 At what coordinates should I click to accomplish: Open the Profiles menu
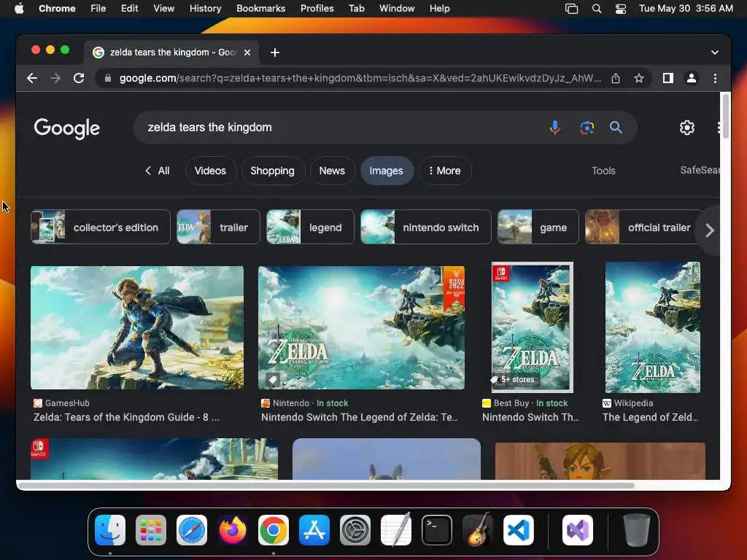click(x=317, y=8)
